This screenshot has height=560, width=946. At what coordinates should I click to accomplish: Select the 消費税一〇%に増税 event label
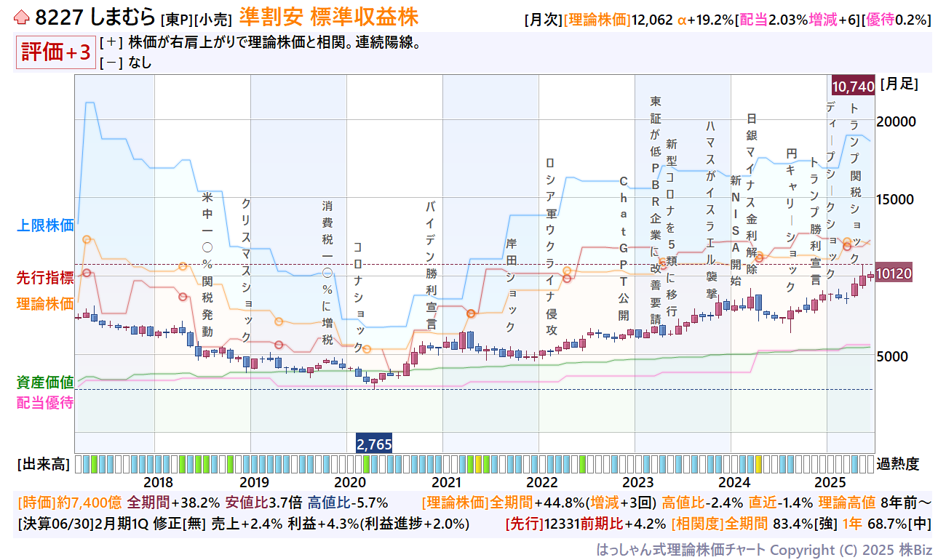pyautogui.click(x=327, y=273)
